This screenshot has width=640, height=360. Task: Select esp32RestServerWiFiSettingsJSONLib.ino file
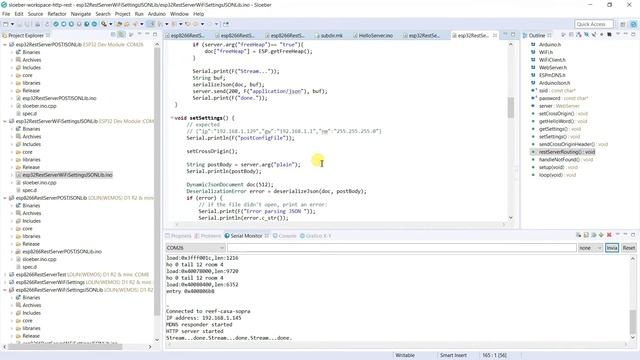(x=67, y=175)
